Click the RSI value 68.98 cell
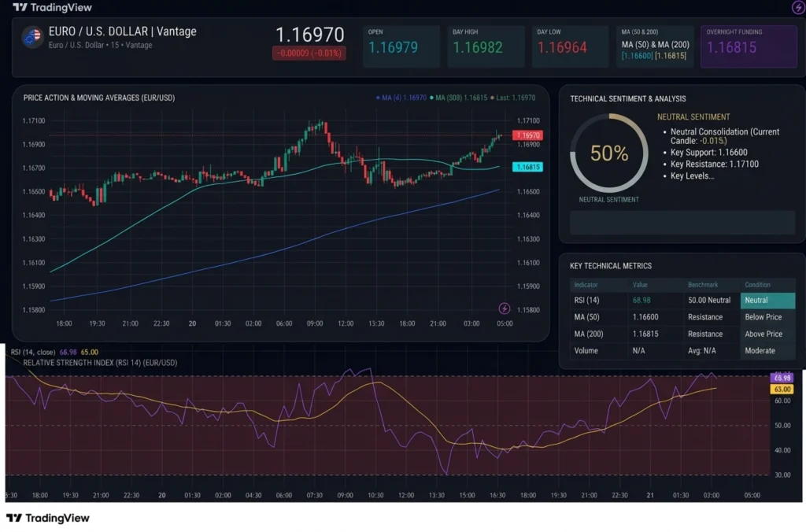Screen dimensions: 806x532 [641, 300]
